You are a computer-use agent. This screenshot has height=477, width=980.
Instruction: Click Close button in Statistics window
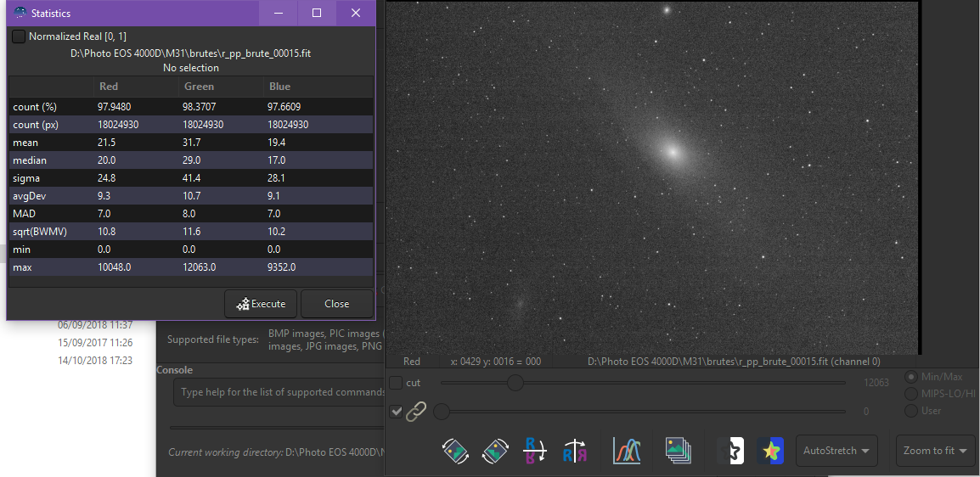coord(337,304)
